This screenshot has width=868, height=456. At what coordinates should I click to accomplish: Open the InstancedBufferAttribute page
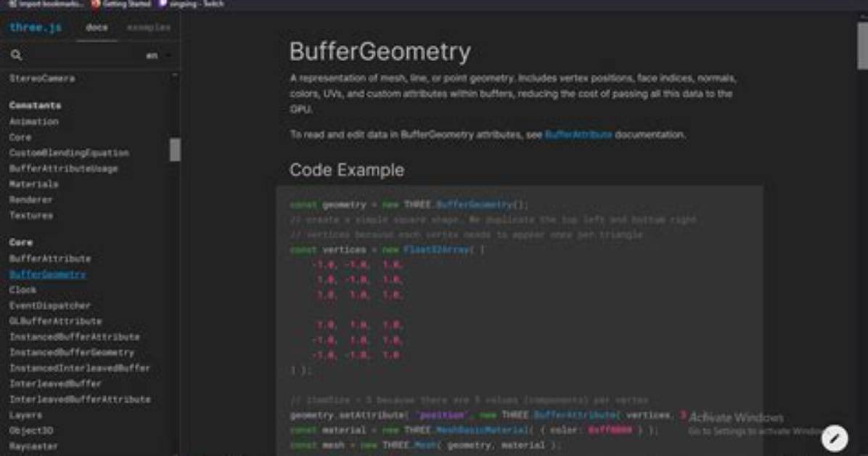[x=74, y=337]
